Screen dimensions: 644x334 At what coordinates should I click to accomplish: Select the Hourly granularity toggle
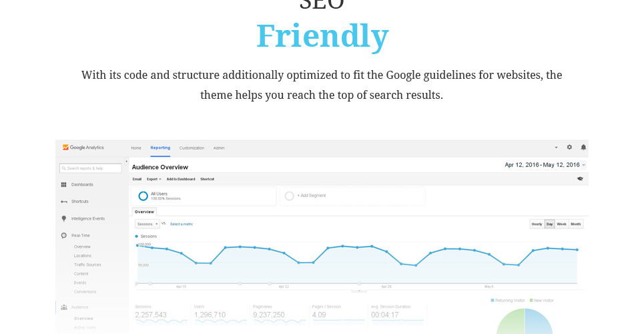coord(537,224)
